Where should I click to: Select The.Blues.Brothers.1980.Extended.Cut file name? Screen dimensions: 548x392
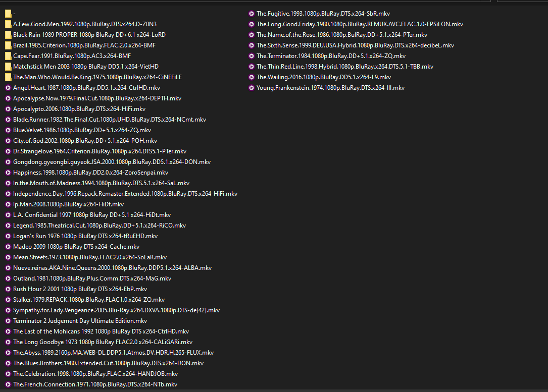(x=109, y=363)
